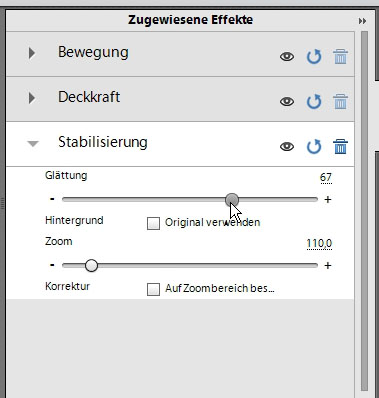Image resolution: width=379 pixels, height=398 pixels.
Task: Hide the Deckkraft effect with eye icon
Action: 287,101
